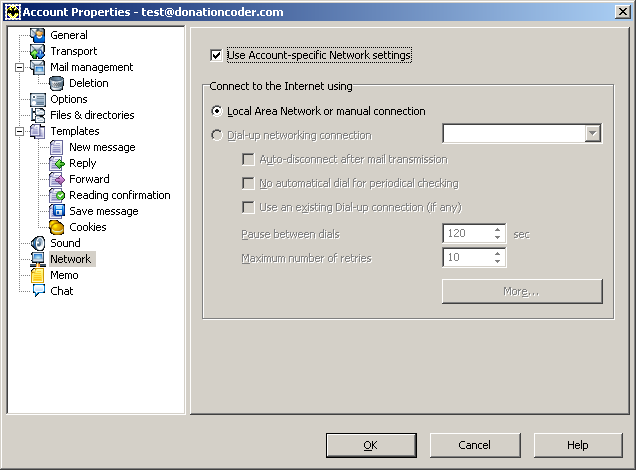Open the Options tree item
The height and width of the screenshot is (470, 636).
pos(69,99)
